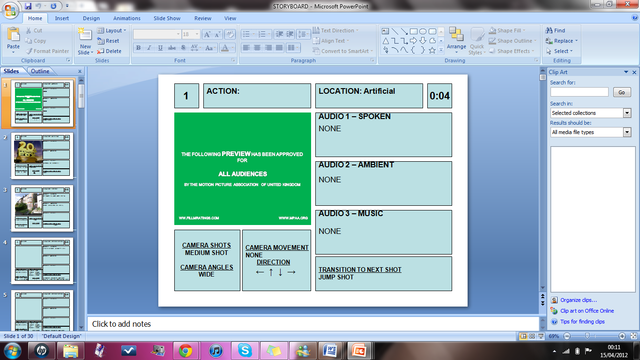Open the Animations ribbon tab
The height and width of the screenshot is (360, 640).
pos(127,18)
